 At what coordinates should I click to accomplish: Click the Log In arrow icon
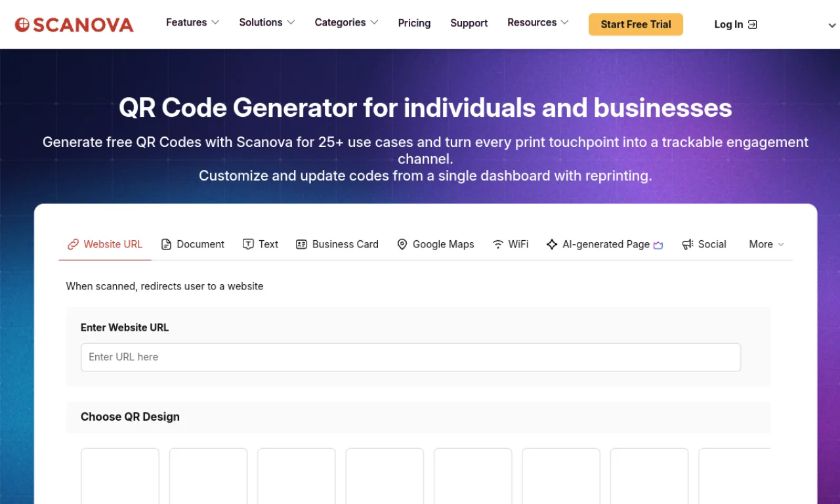click(753, 24)
